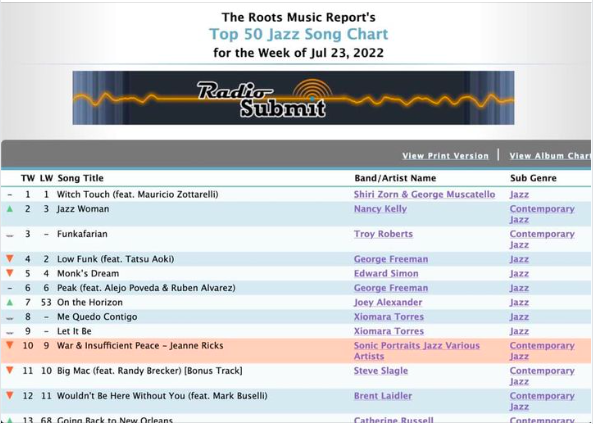The image size is (593, 424).
Task: Click the red down arrow beside Low Funk
Action: click(10, 259)
